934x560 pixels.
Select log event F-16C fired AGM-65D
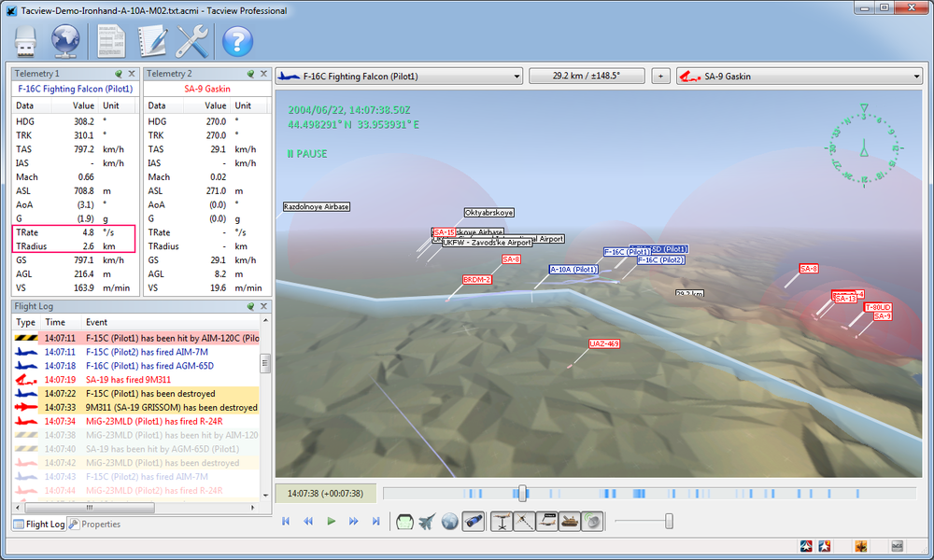point(136,366)
